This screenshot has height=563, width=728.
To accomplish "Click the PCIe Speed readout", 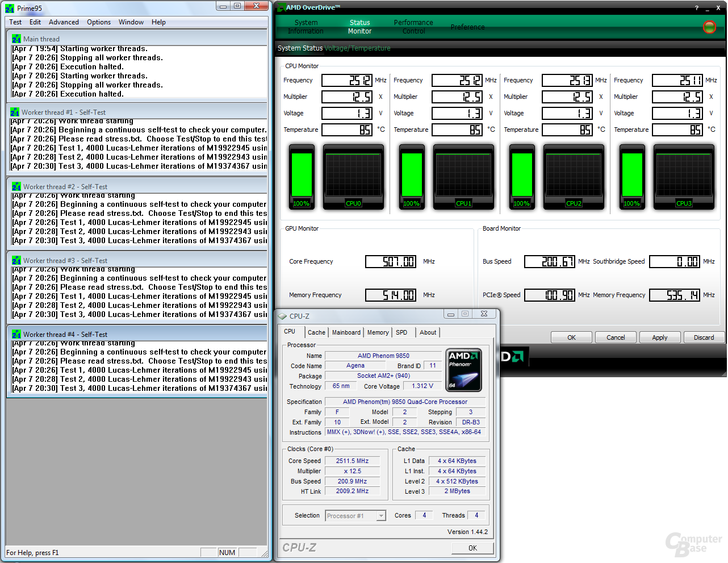I will pyautogui.click(x=550, y=295).
